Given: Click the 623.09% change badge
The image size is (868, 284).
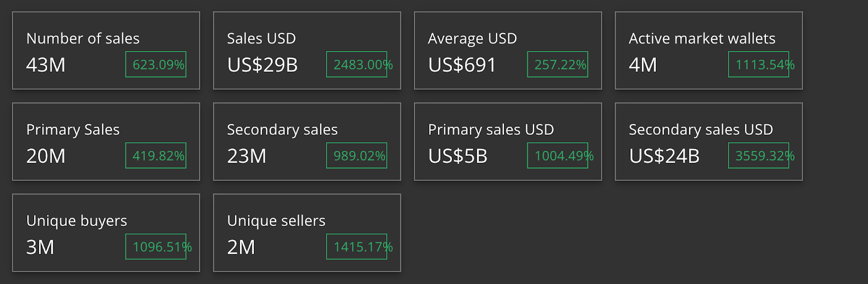Looking at the screenshot, I should pyautogui.click(x=156, y=65).
